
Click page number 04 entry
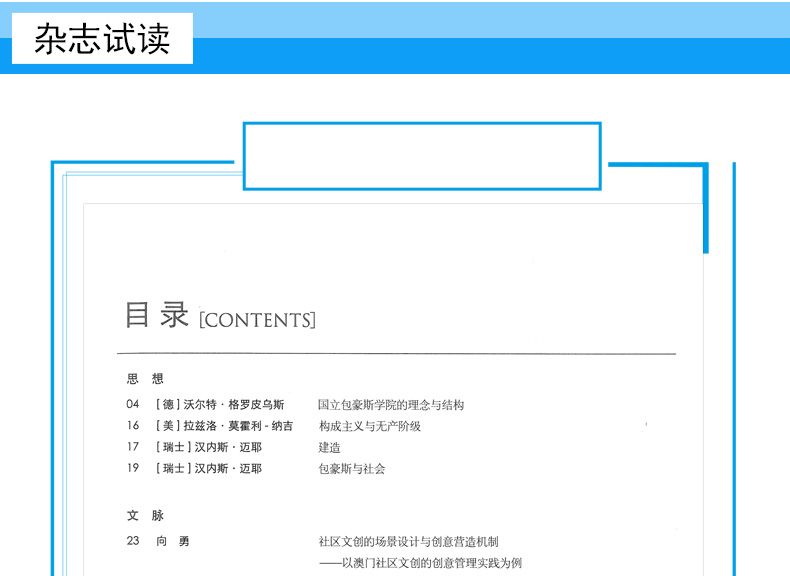(x=133, y=405)
